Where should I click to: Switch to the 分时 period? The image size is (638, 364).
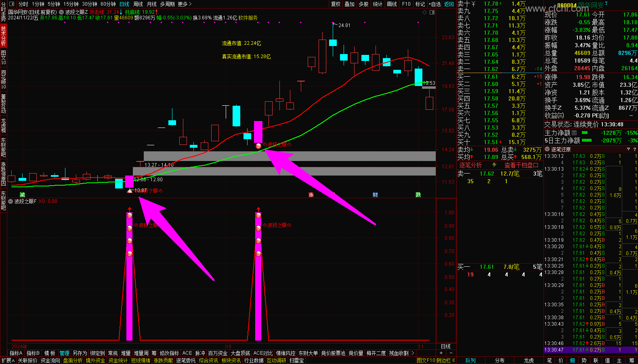point(23,4)
